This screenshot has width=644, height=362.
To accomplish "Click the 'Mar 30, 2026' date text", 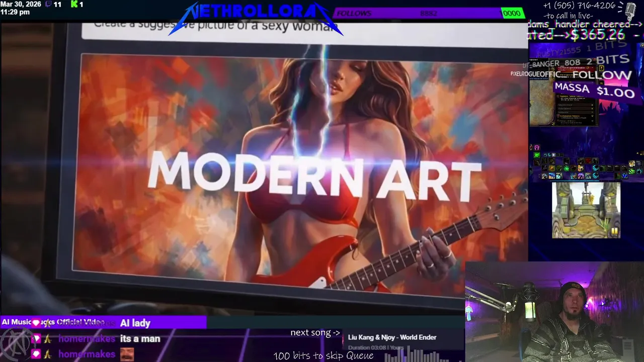I will point(21,4).
